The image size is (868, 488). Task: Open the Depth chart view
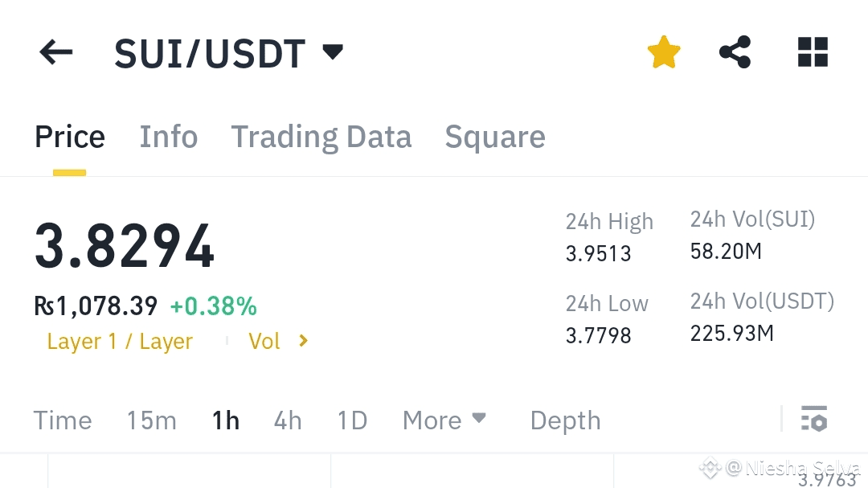pos(565,420)
